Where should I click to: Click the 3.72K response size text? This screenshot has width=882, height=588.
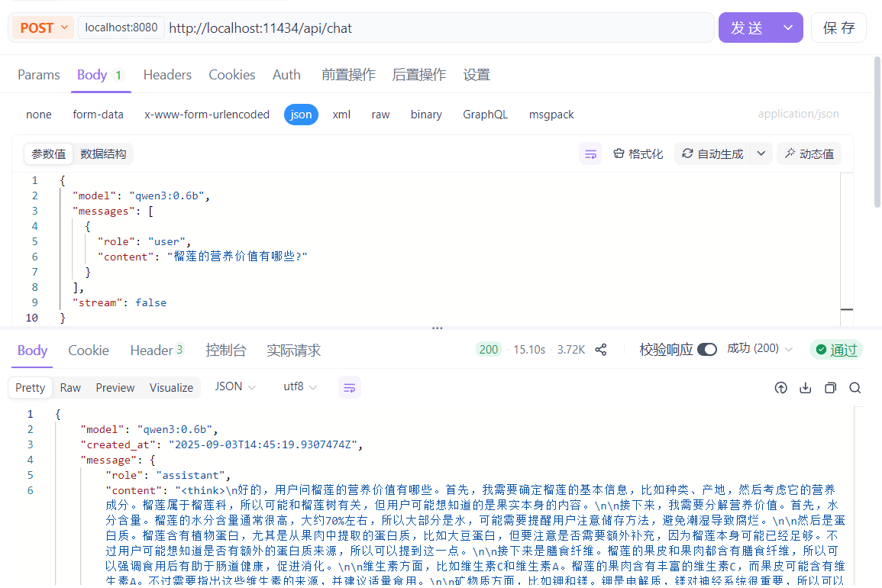(x=571, y=350)
